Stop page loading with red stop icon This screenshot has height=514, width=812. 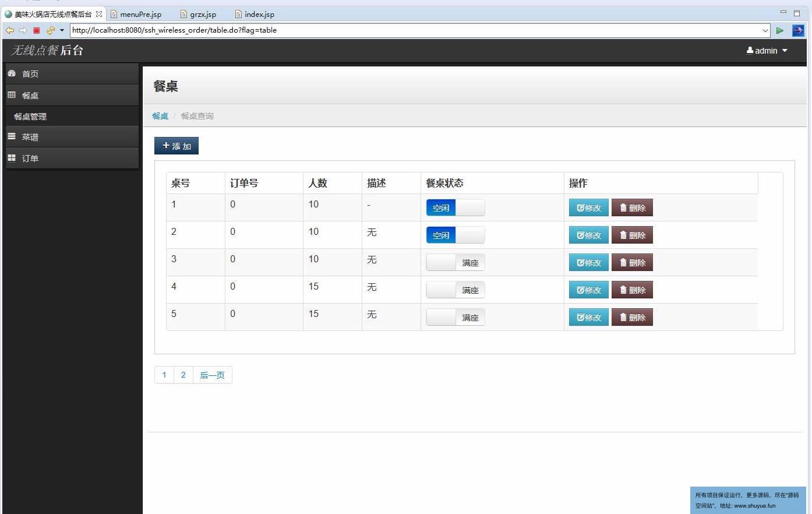click(x=37, y=30)
